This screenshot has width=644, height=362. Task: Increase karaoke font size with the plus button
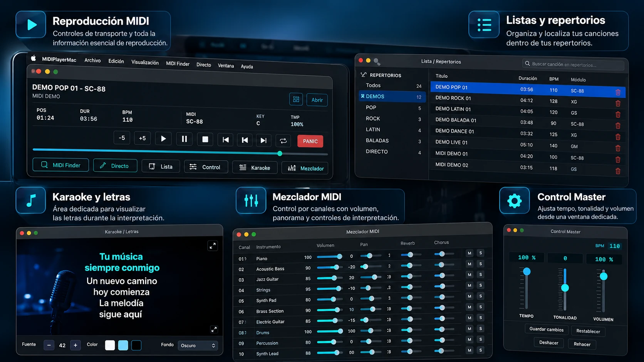75,345
